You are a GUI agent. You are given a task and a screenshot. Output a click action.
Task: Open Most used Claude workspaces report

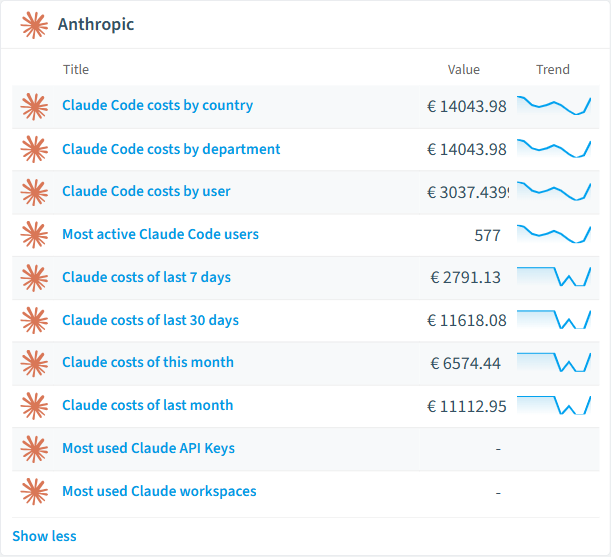pos(159,491)
